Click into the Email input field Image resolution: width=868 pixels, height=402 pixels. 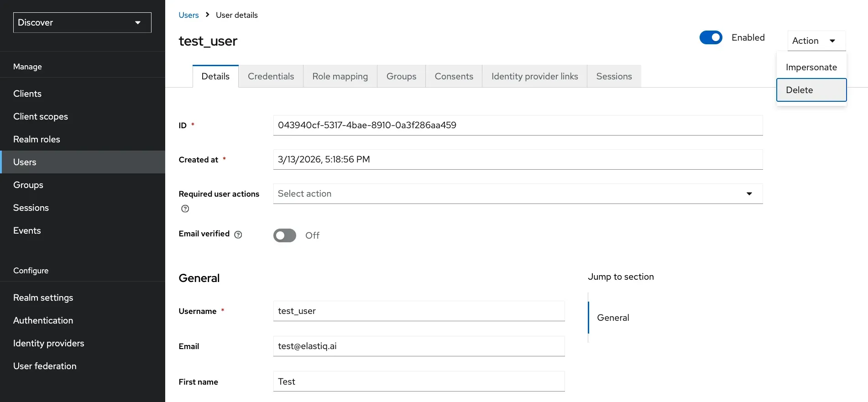tap(418, 346)
